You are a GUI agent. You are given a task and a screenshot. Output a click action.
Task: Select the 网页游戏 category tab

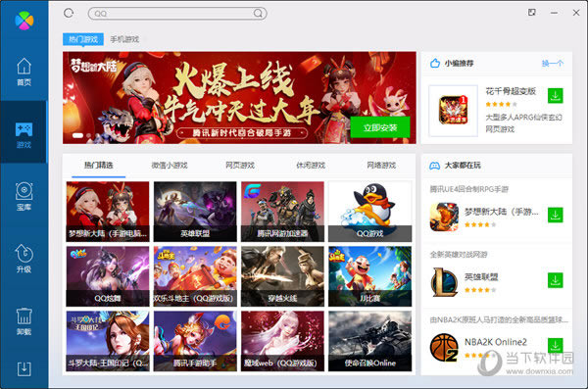(x=240, y=166)
